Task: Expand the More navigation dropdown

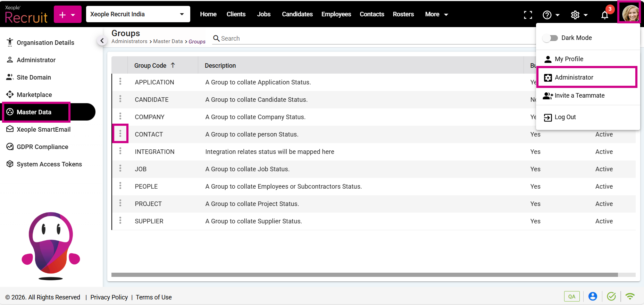Action: pos(436,14)
